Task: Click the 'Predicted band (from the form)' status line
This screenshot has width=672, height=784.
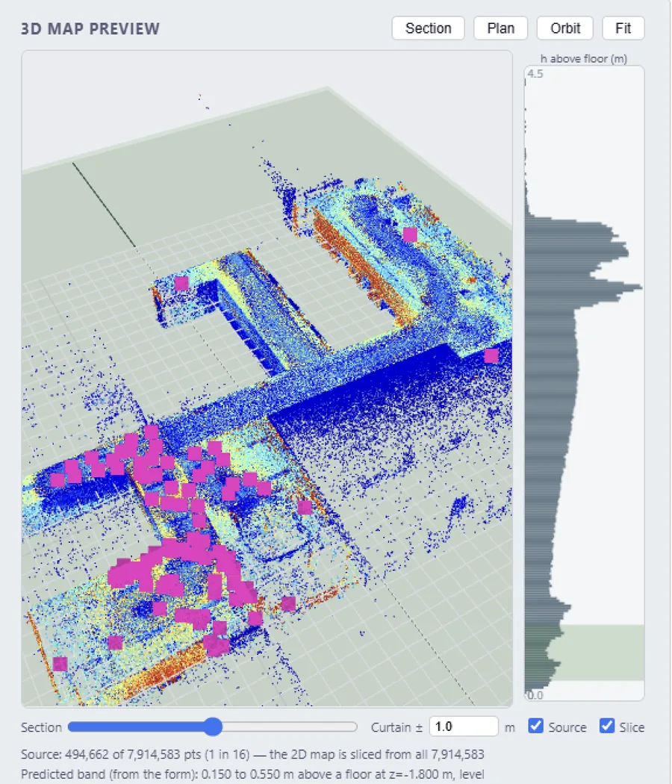Action: pyautogui.click(x=252, y=774)
